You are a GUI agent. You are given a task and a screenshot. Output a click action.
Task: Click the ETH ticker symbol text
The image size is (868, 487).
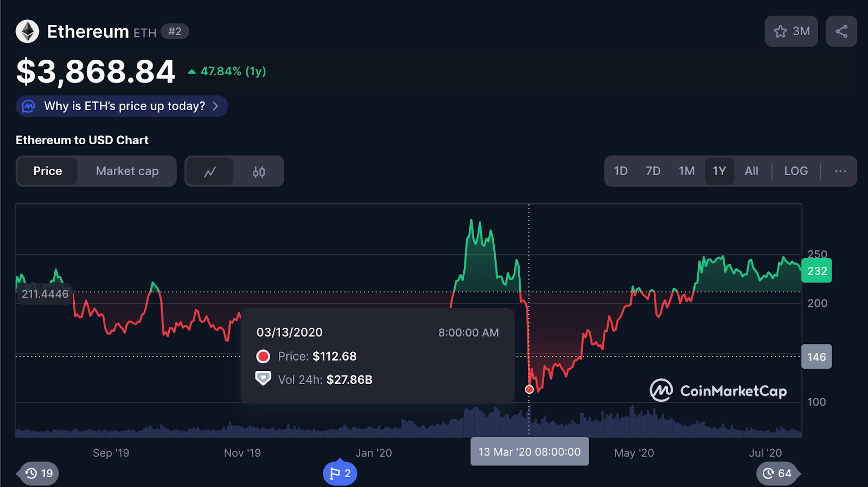pyautogui.click(x=145, y=33)
